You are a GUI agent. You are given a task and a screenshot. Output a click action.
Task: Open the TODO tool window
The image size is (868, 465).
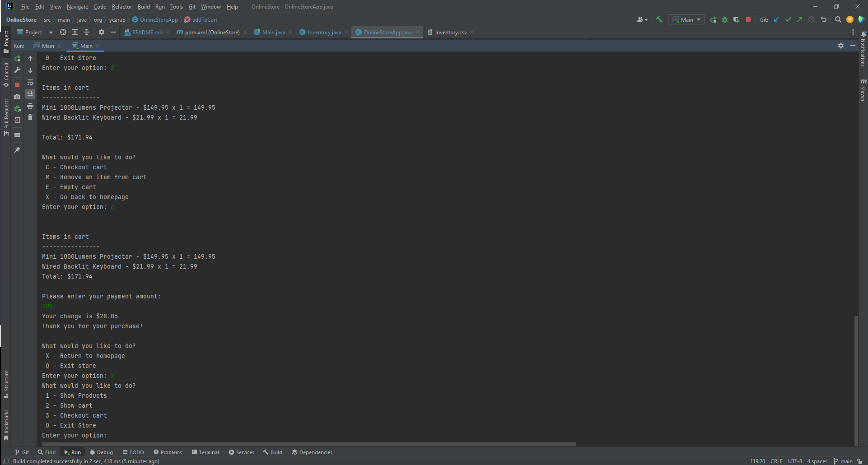(x=133, y=452)
